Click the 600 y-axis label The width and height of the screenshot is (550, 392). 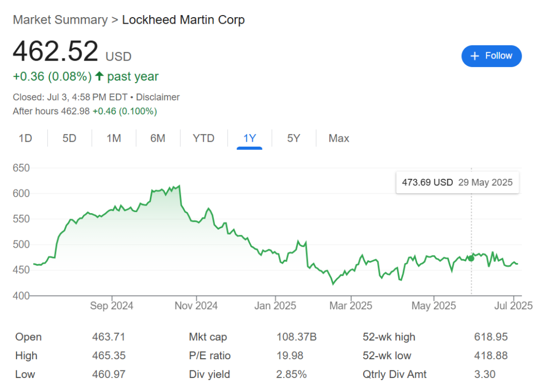[21, 193]
